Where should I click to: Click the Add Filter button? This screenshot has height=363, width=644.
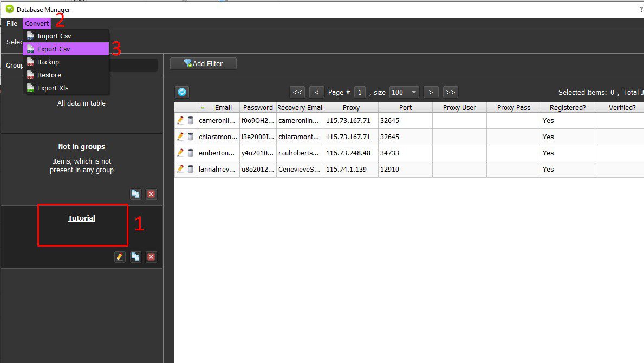tap(203, 63)
